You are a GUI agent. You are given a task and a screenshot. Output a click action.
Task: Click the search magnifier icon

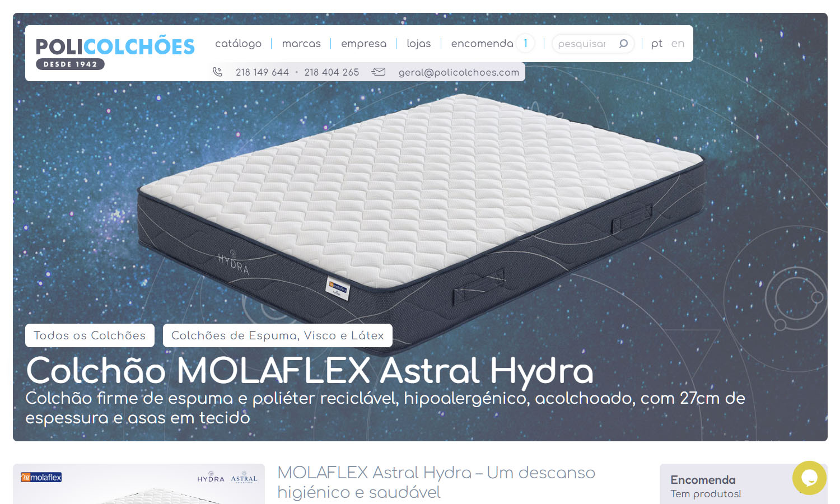[x=623, y=44]
